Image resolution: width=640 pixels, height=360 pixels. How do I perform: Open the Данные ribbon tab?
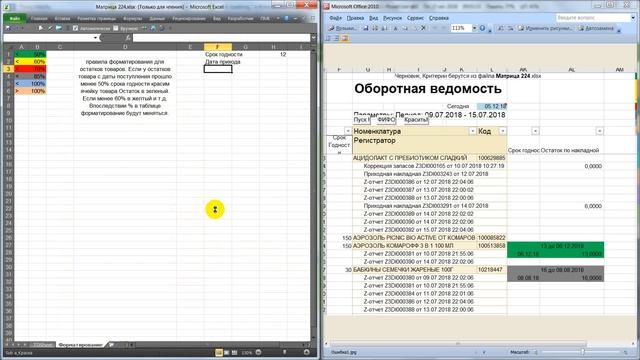tap(157, 19)
